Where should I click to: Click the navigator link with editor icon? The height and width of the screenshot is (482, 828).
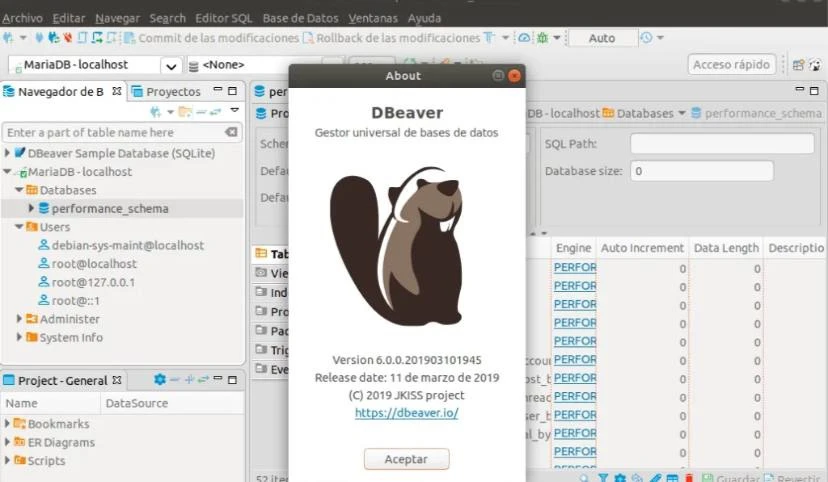(x=215, y=112)
